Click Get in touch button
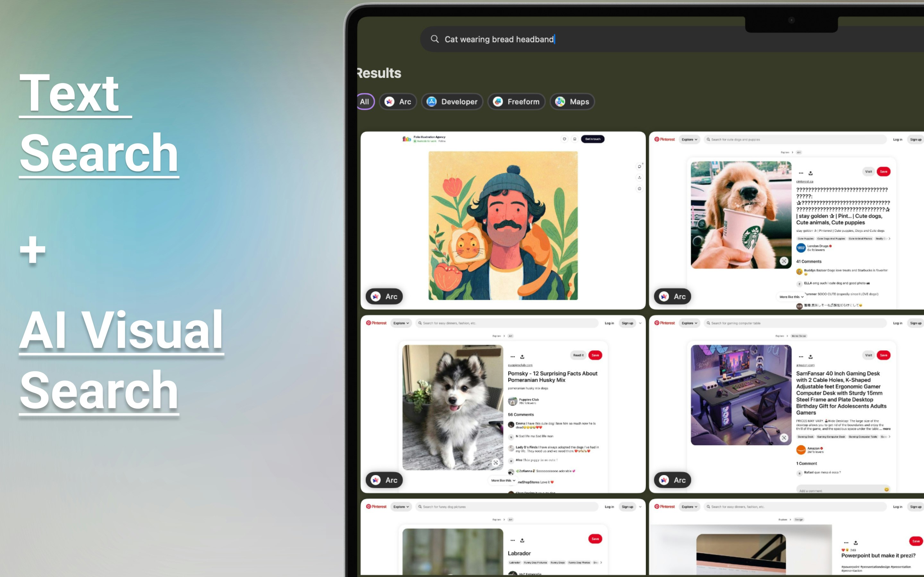 [x=593, y=139]
